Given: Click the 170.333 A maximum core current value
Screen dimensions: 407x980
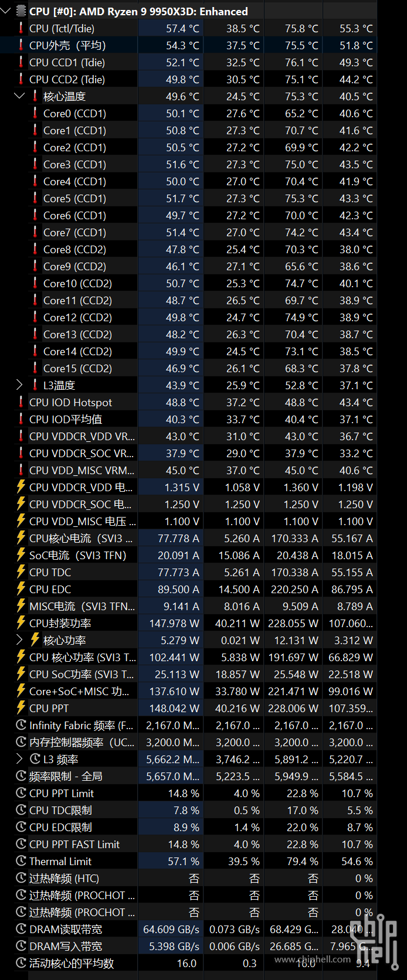Looking at the screenshot, I should pyautogui.click(x=294, y=538).
